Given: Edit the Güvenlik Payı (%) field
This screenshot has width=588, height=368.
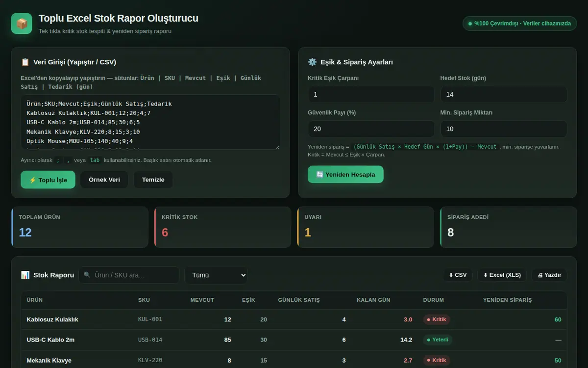Looking at the screenshot, I should [x=371, y=129].
